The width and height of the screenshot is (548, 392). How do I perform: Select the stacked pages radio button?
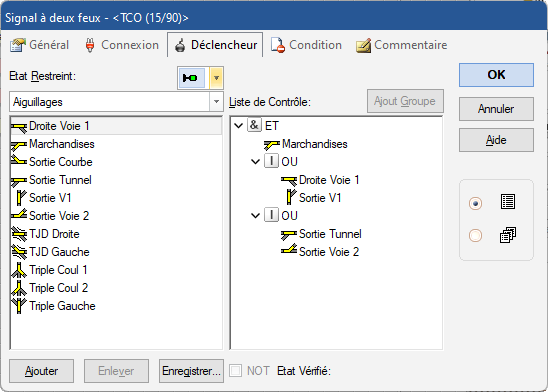point(475,235)
